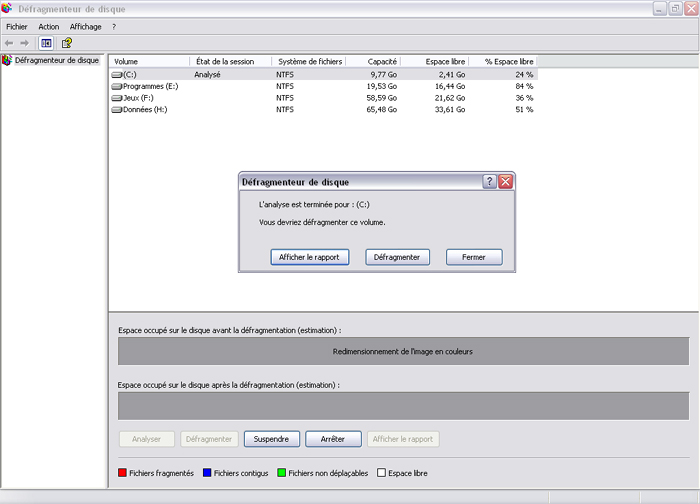Image resolution: width=700 pixels, height=504 pixels.
Task: Click Afficher le rapport in dialog
Action: point(309,257)
